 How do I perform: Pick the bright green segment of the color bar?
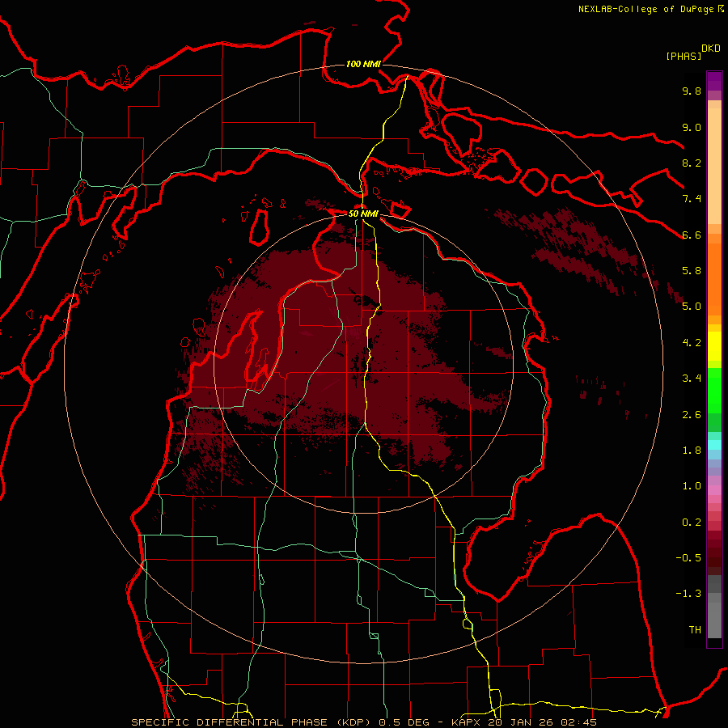(714, 390)
